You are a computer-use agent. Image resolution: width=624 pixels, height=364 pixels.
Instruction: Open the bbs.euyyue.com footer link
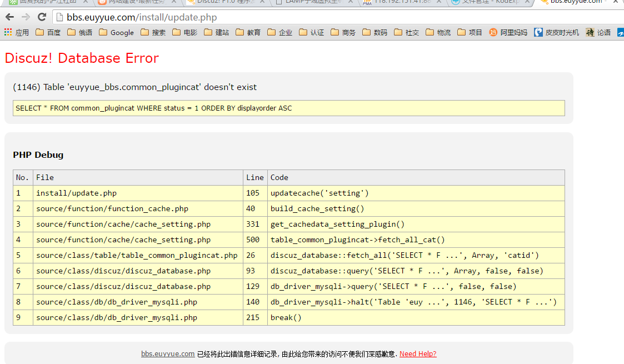168,353
